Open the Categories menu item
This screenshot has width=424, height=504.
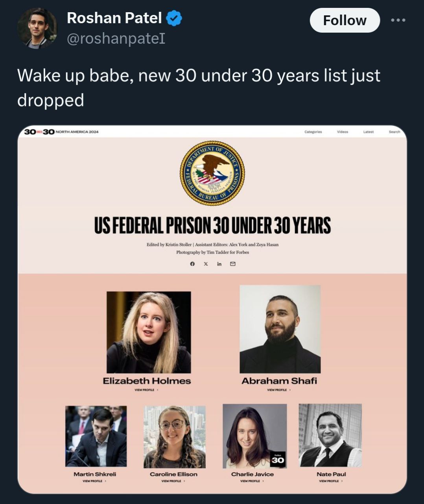313,132
